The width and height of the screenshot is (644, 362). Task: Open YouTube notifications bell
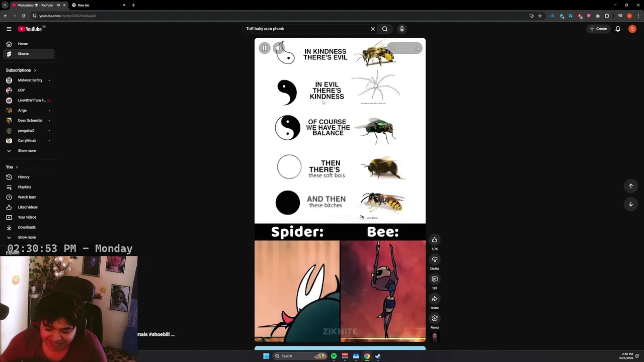[x=618, y=29]
